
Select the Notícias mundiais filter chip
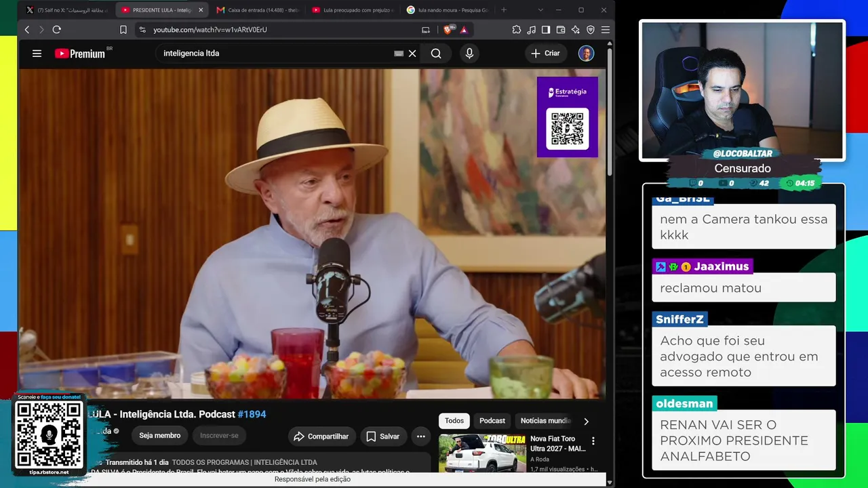[545, 421]
